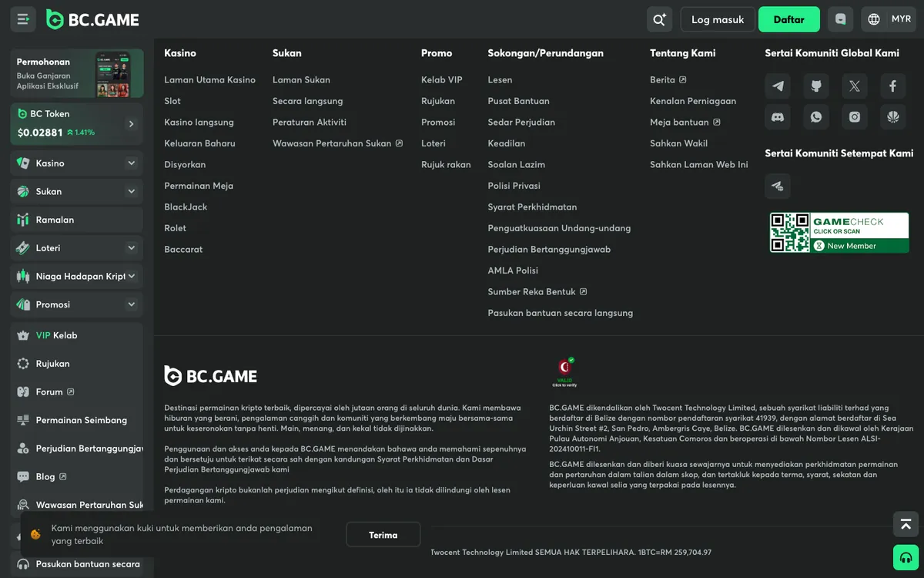Click the green Daftar button
Viewport: 924px width, 578px height.
(x=789, y=19)
